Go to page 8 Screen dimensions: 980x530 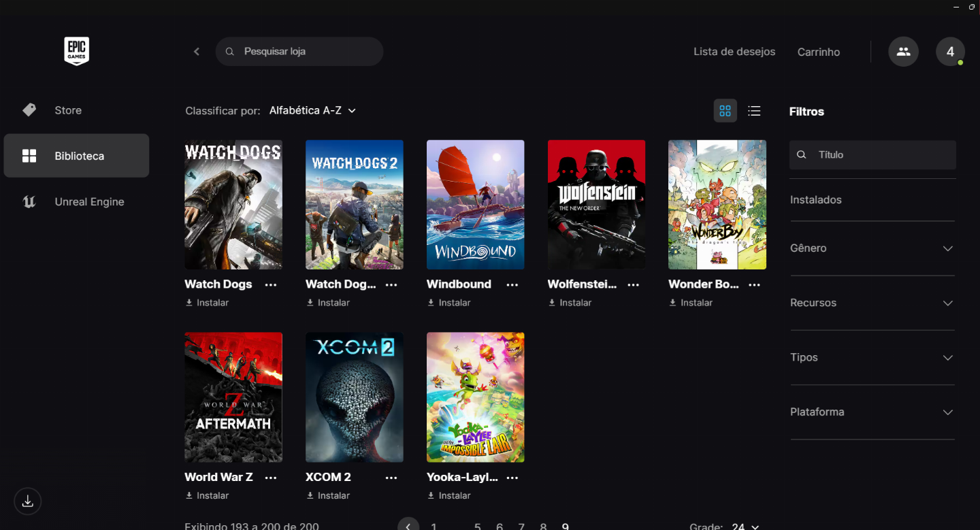543,526
